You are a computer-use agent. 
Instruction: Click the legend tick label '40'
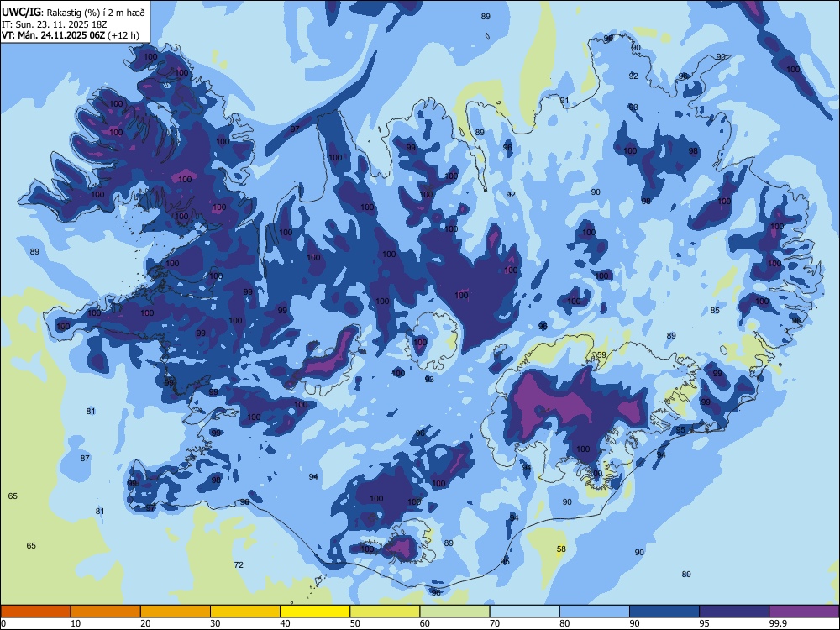(x=286, y=623)
